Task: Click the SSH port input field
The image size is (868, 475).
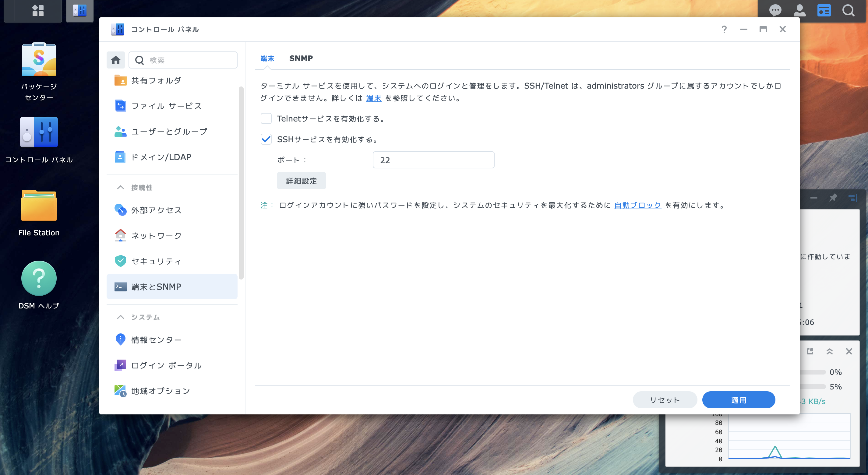Action: [x=433, y=160]
